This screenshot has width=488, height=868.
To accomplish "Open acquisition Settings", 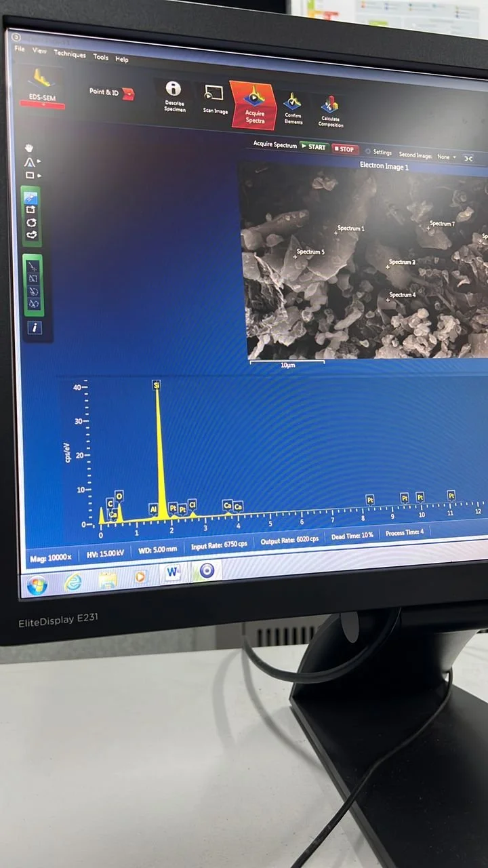I will [378, 152].
